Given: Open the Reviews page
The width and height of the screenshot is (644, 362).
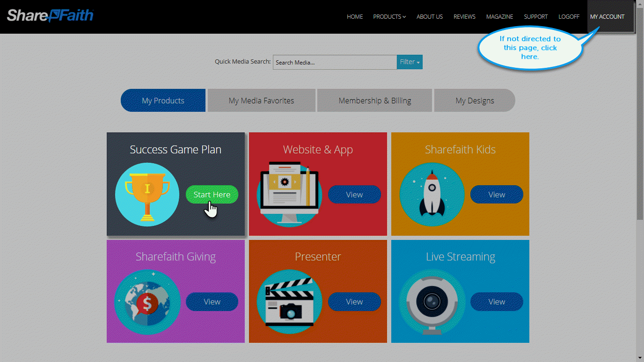Looking at the screenshot, I should [x=464, y=17].
